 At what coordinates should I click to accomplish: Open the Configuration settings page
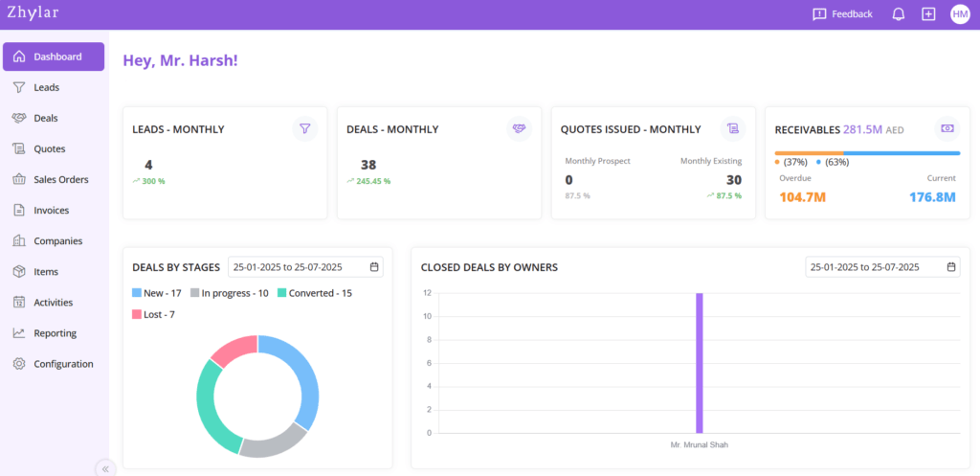click(63, 364)
